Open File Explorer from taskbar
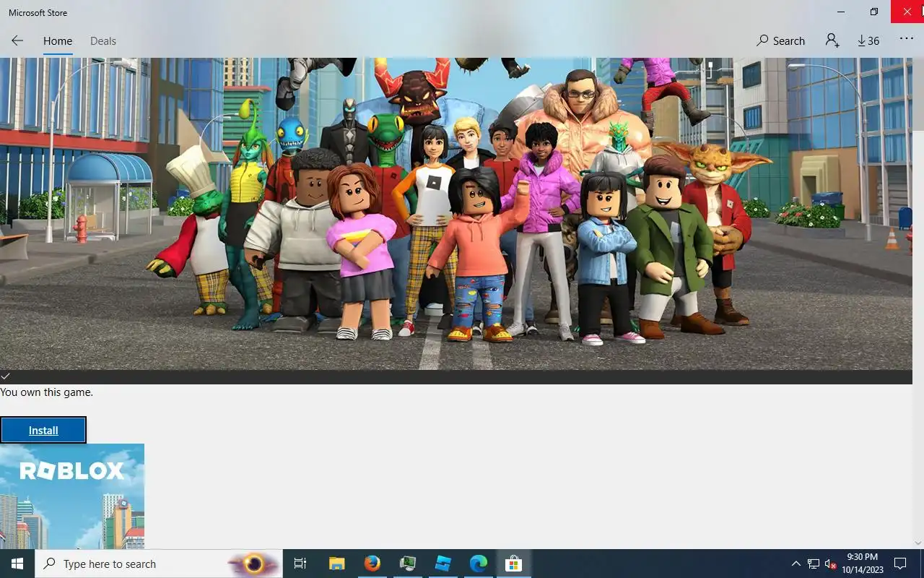The image size is (924, 578). pyautogui.click(x=336, y=564)
